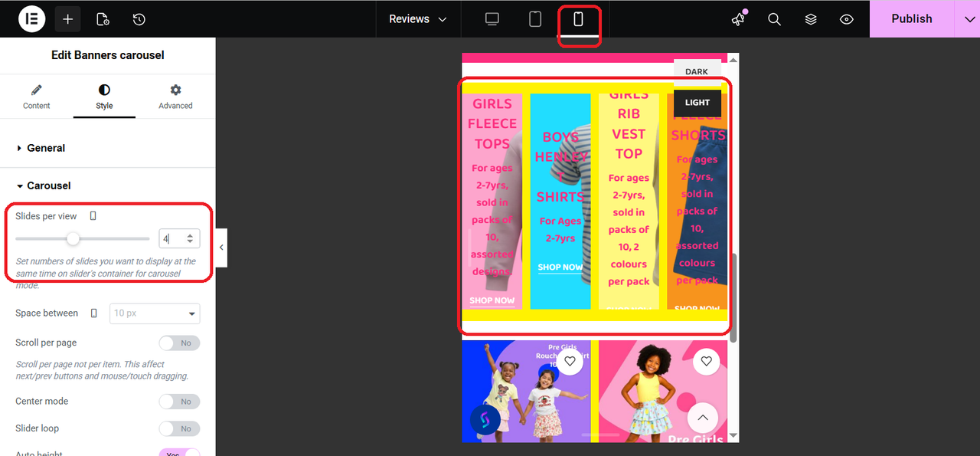Select the DARK mode button

pyautogui.click(x=697, y=71)
